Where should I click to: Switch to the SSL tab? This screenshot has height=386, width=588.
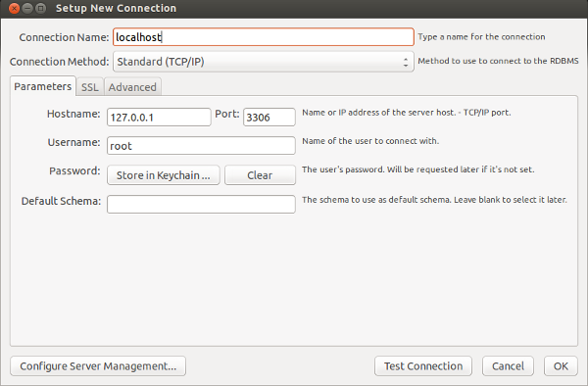click(x=90, y=87)
